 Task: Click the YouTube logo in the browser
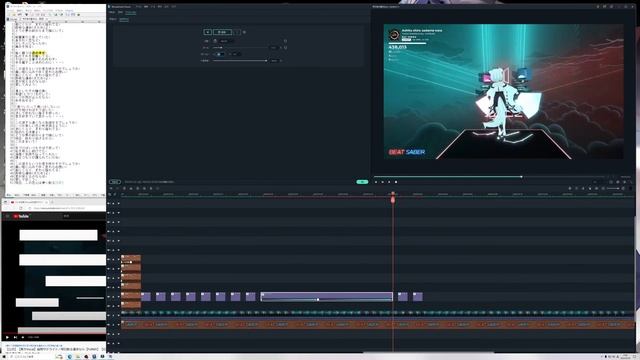21,216
